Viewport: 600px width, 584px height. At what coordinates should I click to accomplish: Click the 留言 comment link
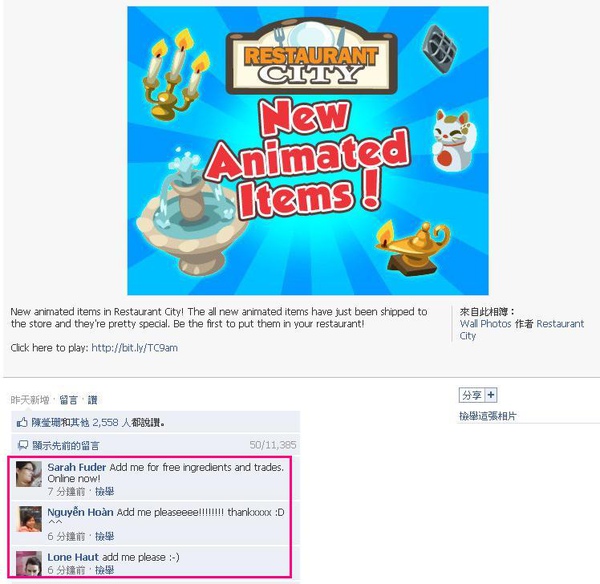68,400
